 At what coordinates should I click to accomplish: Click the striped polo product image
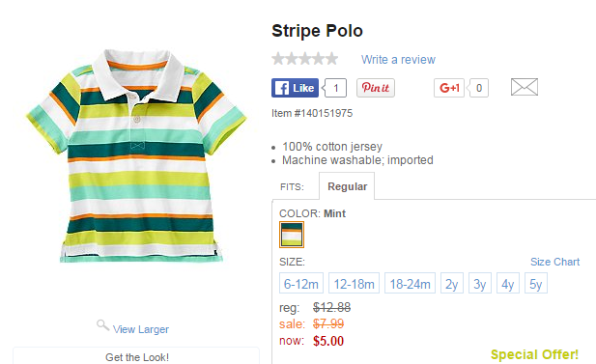click(136, 155)
